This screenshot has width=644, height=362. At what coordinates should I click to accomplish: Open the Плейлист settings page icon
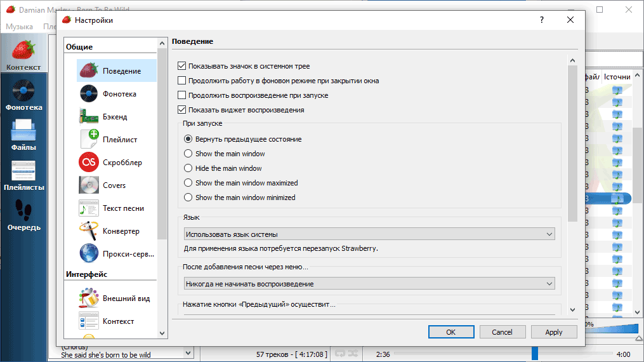89,139
